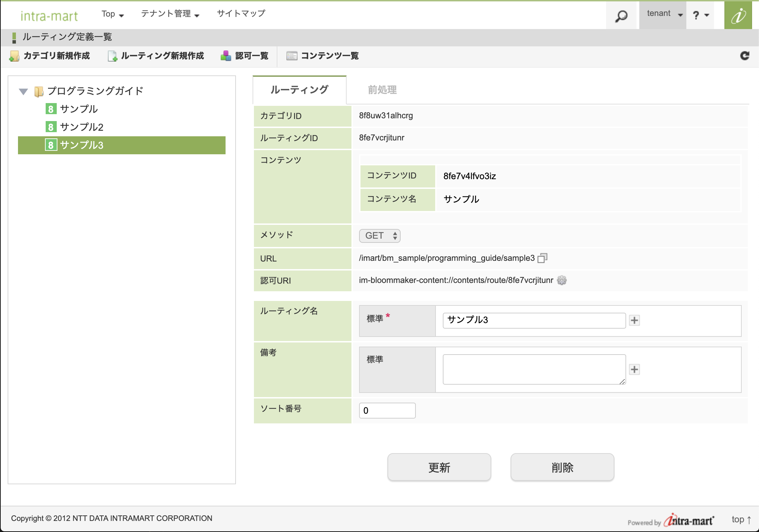Click the green intra-mart 'i' icon

(x=738, y=16)
